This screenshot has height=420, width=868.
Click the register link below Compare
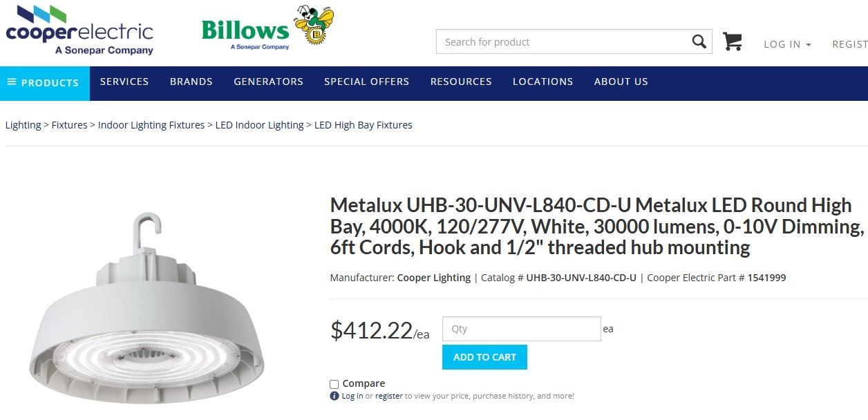point(389,396)
